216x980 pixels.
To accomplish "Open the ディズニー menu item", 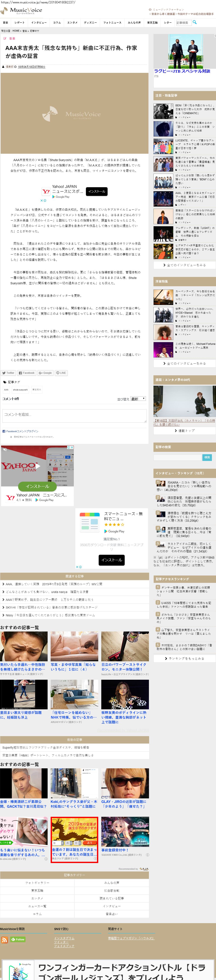I will [x=90, y=22].
